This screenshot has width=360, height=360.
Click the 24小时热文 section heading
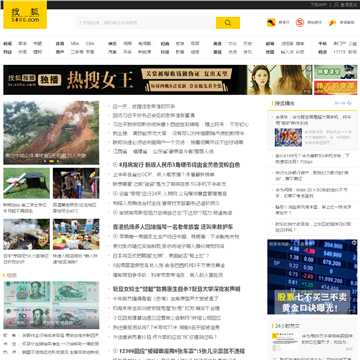pos(287,326)
